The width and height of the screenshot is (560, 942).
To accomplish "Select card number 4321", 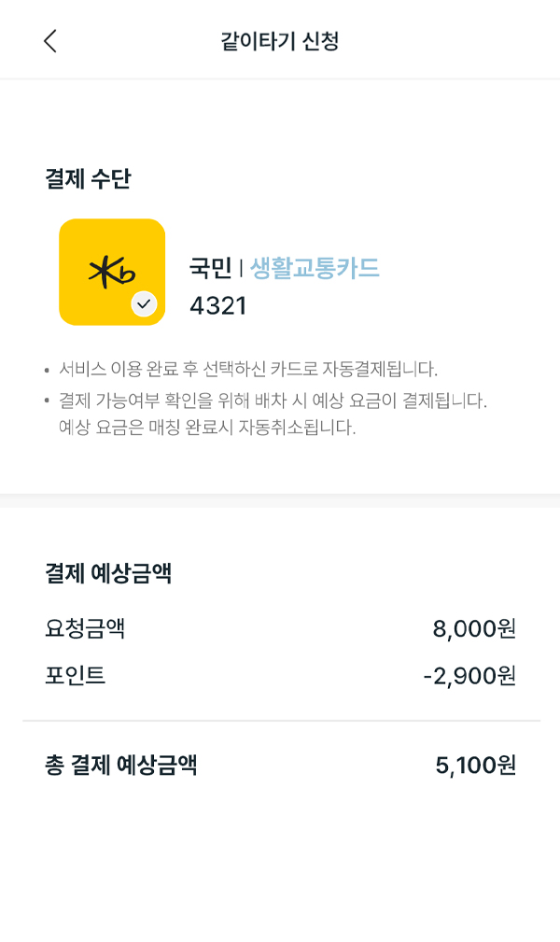I will (x=218, y=306).
